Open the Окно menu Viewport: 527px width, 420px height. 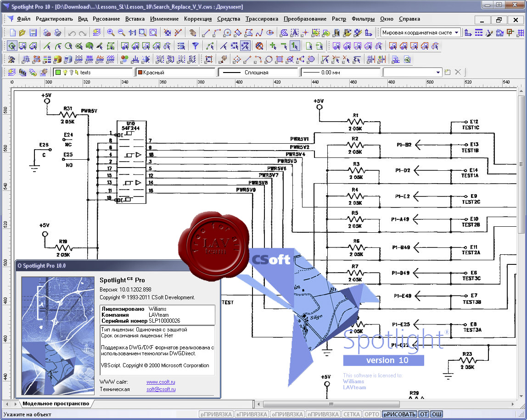click(387, 19)
